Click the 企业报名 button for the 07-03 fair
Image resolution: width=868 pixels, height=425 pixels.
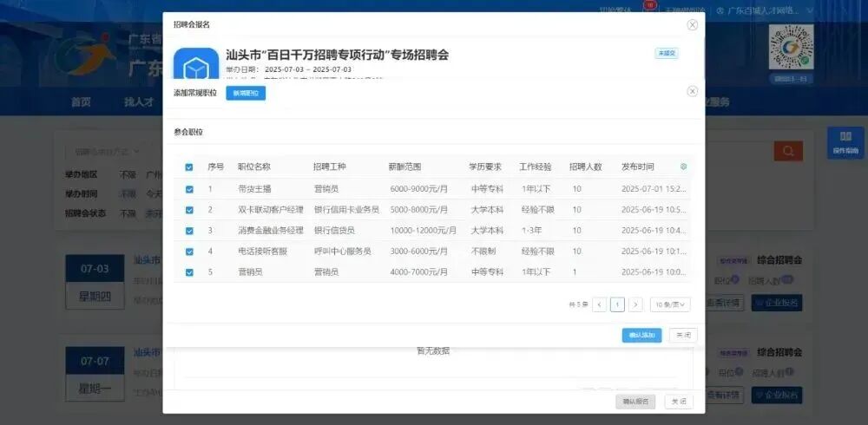[777, 303]
